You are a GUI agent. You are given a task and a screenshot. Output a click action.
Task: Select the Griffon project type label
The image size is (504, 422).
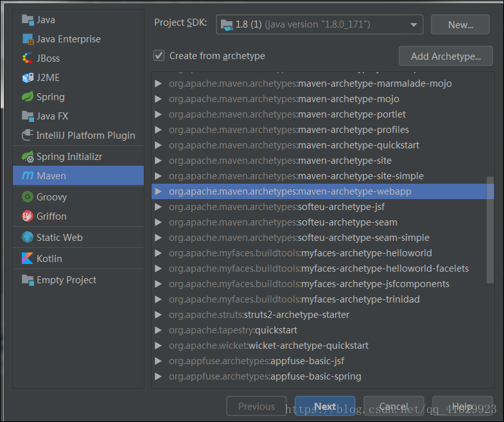tap(51, 216)
